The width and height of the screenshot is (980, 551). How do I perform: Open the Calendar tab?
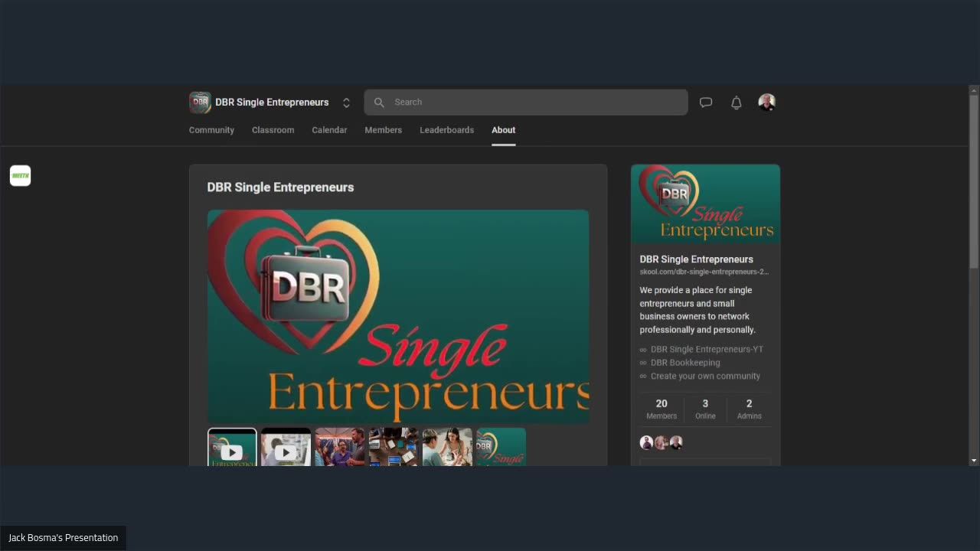point(329,130)
